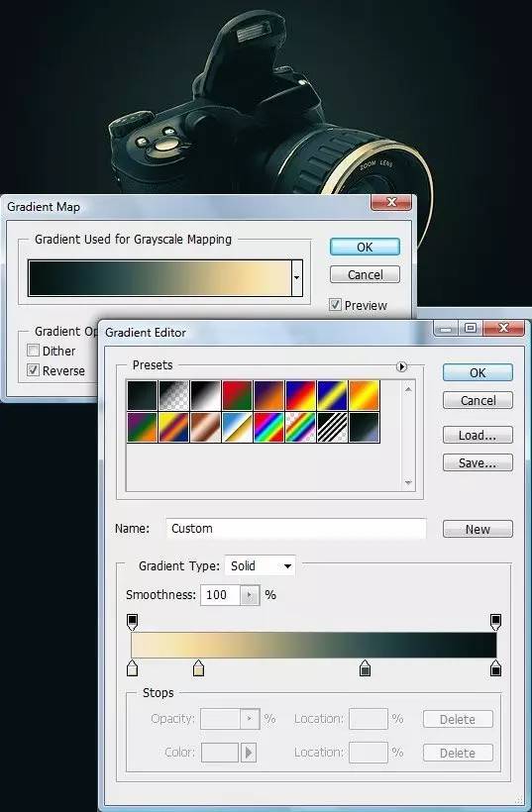Expand the Smoothness slider arrow
Viewport: 532px width, 812px height.
250,595
